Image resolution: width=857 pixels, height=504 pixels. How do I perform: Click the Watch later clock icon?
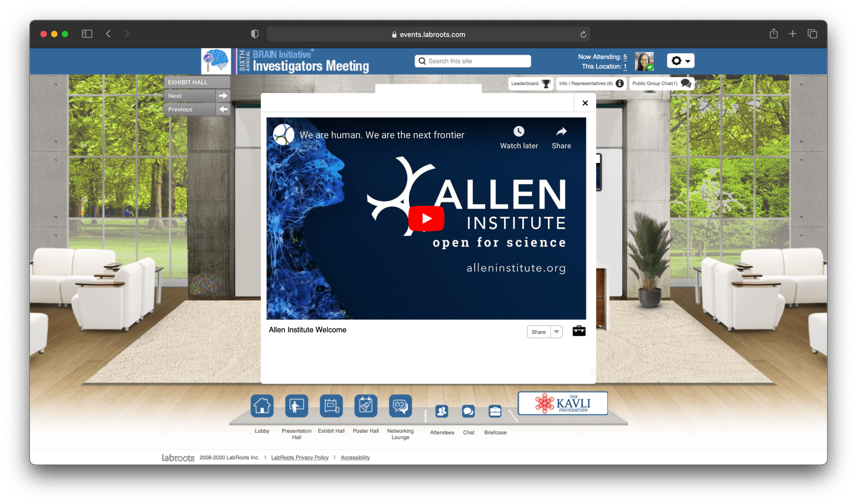[x=519, y=131]
